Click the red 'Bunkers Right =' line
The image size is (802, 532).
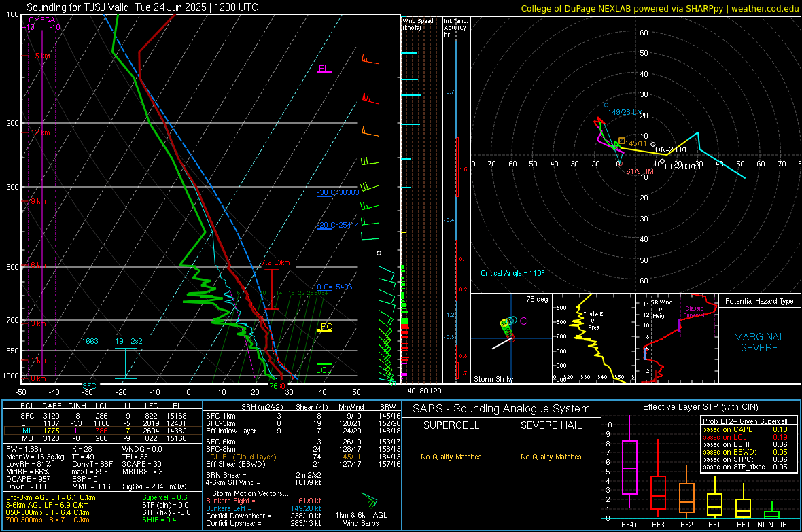pyautogui.click(x=264, y=501)
